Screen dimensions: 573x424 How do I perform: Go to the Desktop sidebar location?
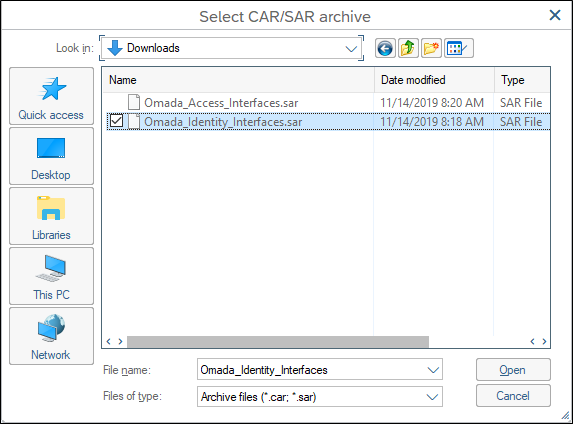coord(51,156)
